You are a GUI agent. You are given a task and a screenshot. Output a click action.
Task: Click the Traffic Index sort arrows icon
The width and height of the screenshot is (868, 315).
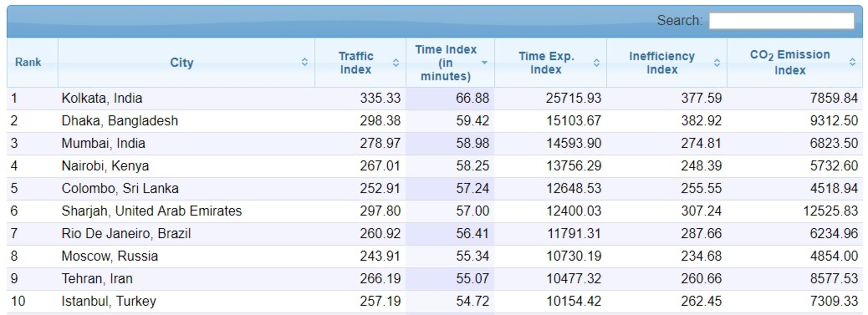(x=396, y=63)
